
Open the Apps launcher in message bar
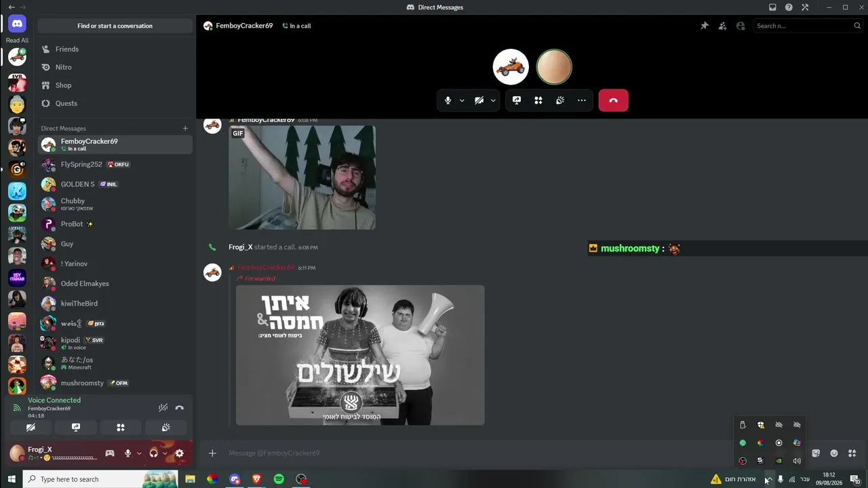pyautogui.click(x=852, y=453)
